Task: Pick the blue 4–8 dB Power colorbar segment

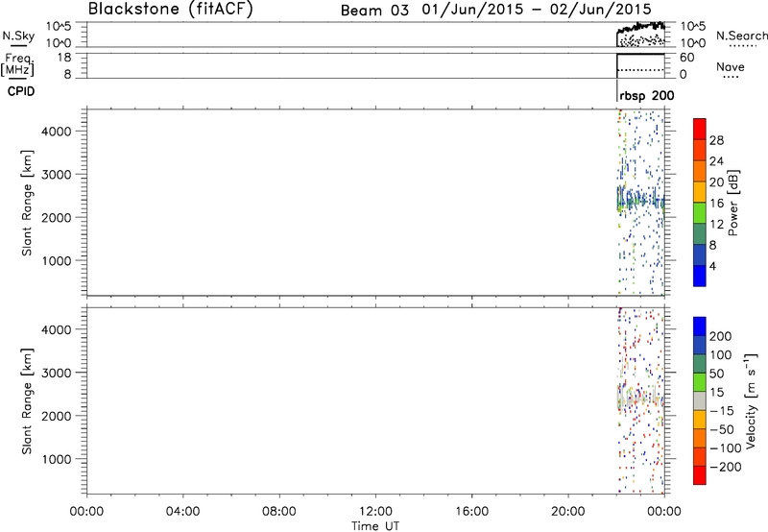Action: tap(700, 255)
